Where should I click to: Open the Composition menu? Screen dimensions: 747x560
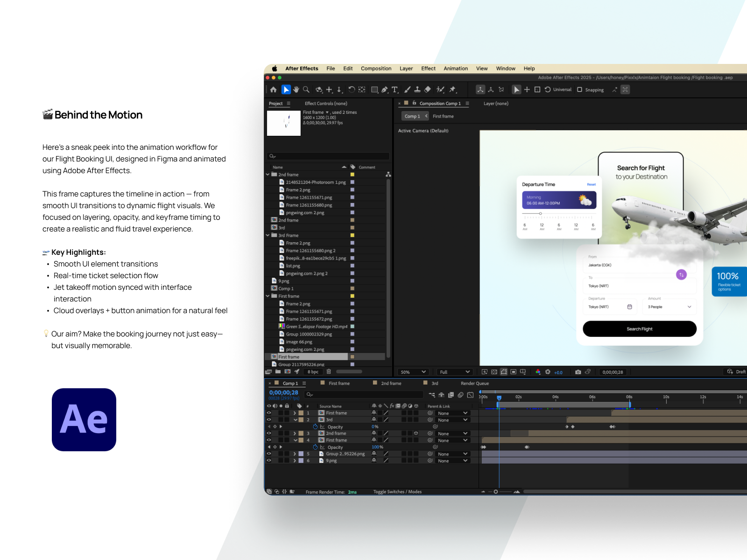pyautogui.click(x=376, y=69)
